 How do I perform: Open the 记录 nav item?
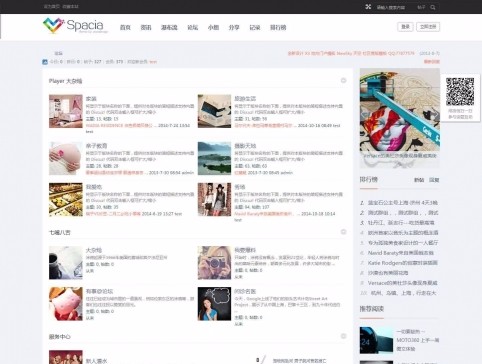tap(255, 28)
